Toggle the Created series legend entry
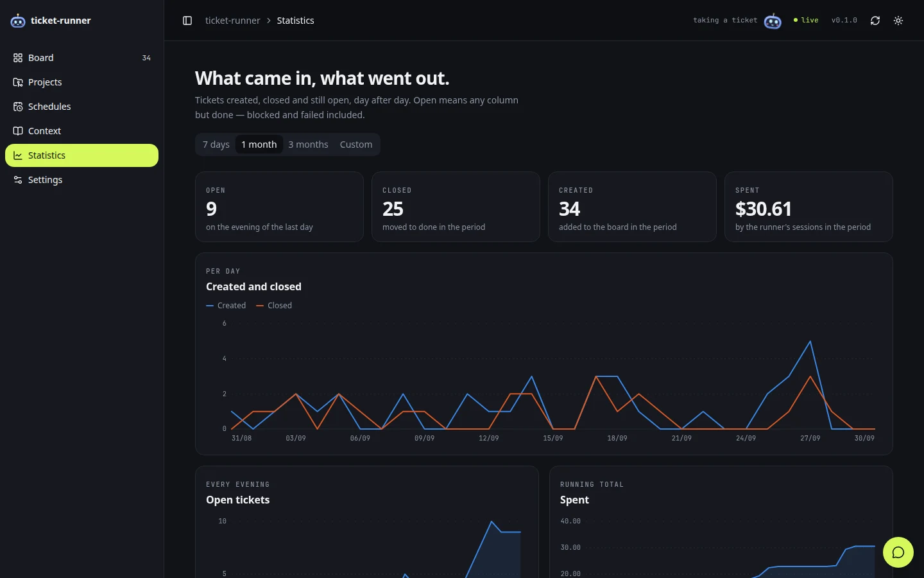 [x=226, y=306]
